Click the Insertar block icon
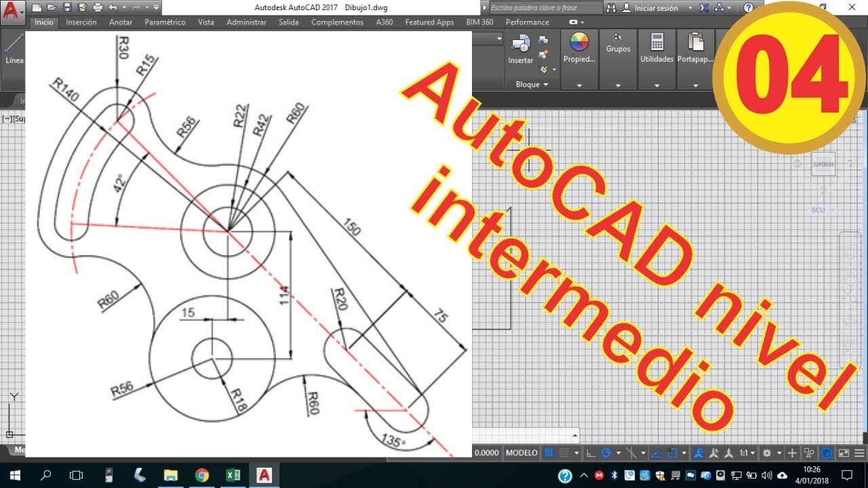Viewport: 868px width, 488px height. click(x=521, y=49)
